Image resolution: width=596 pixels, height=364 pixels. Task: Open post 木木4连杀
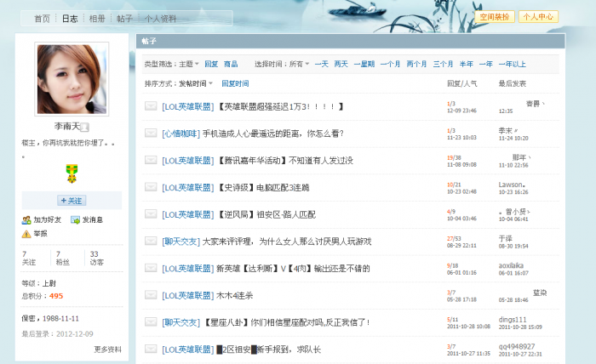[x=234, y=296]
